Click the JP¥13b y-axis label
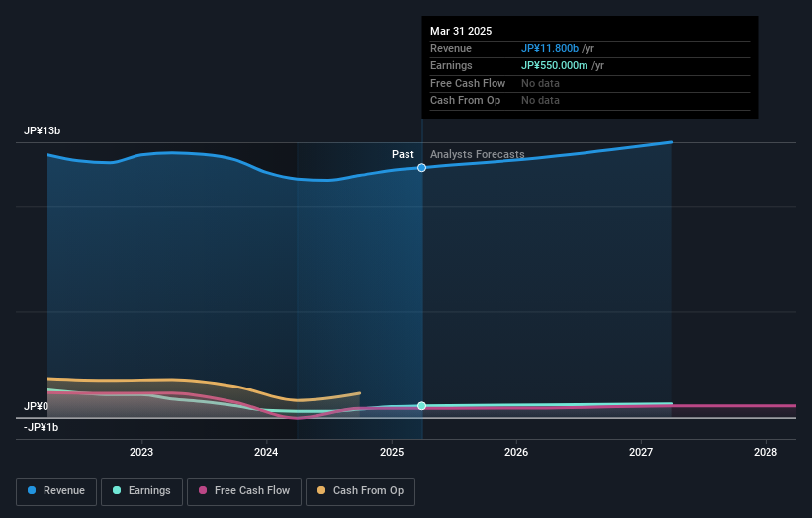Viewport: 812px width, 518px height. tap(42, 130)
